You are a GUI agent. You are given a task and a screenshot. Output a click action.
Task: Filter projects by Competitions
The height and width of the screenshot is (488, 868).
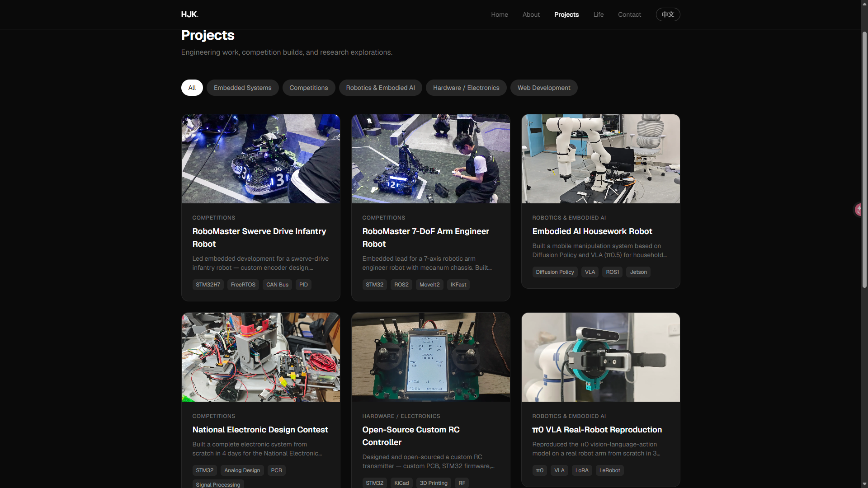(x=309, y=88)
